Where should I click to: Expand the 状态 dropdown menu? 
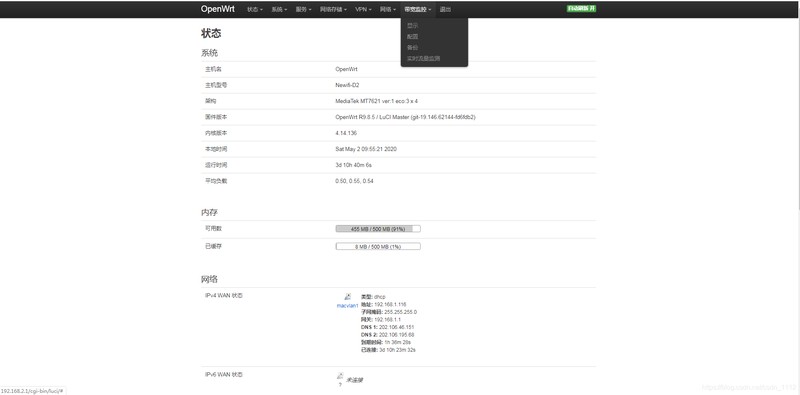255,9
